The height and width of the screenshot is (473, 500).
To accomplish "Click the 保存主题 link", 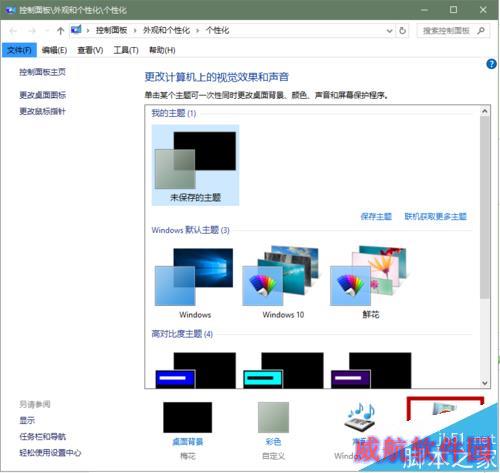I will [x=376, y=216].
